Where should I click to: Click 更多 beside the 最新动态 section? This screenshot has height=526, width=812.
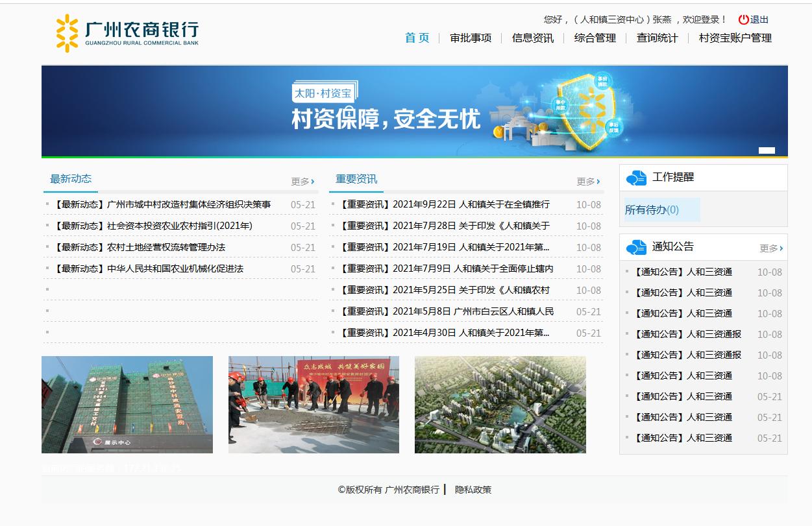click(299, 182)
